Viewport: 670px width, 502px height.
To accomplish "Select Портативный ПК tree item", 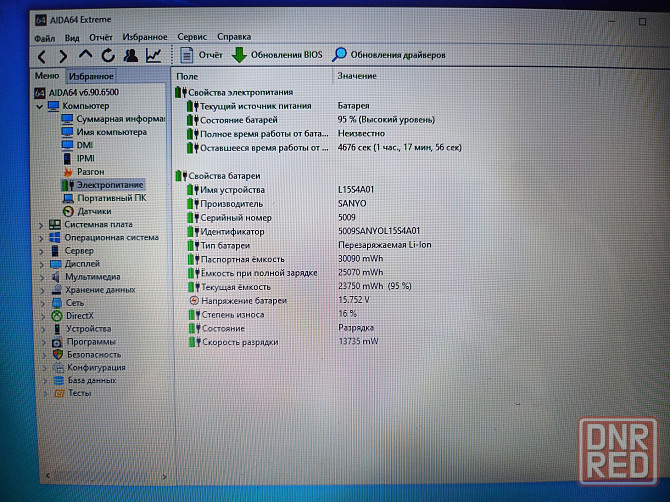I will (104, 198).
